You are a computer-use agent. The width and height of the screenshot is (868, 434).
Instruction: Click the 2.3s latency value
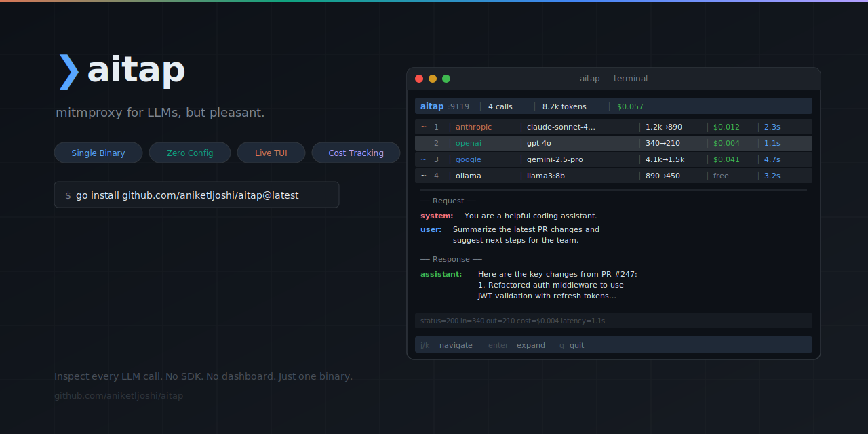[x=772, y=127]
